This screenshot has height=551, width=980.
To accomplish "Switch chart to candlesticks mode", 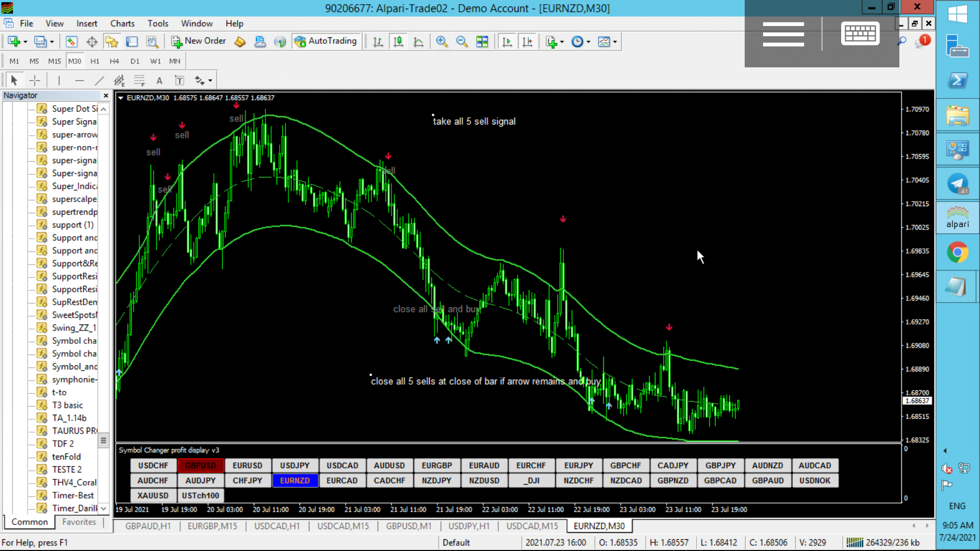I will 399,42.
